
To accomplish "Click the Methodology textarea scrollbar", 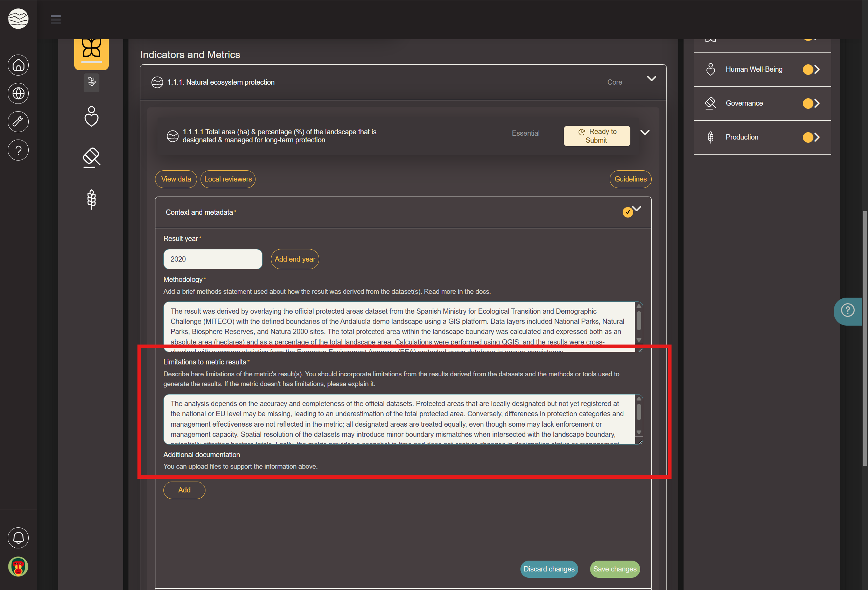I will pos(639,322).
